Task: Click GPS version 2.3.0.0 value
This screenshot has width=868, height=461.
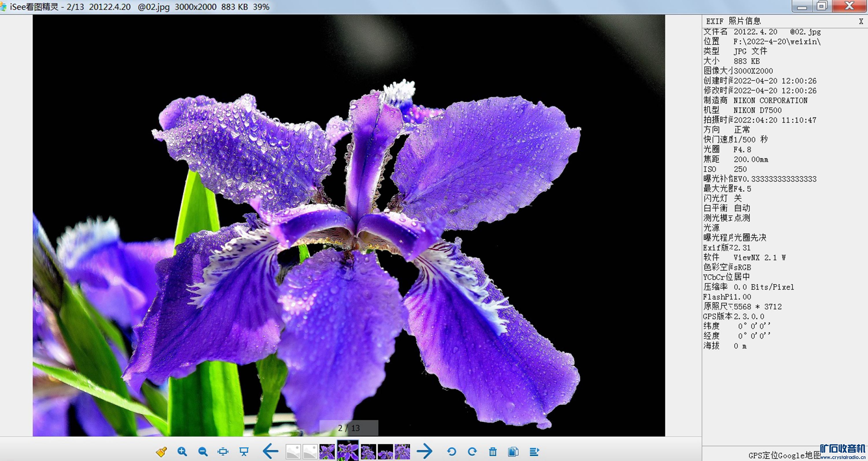Action: coord(749,316)
